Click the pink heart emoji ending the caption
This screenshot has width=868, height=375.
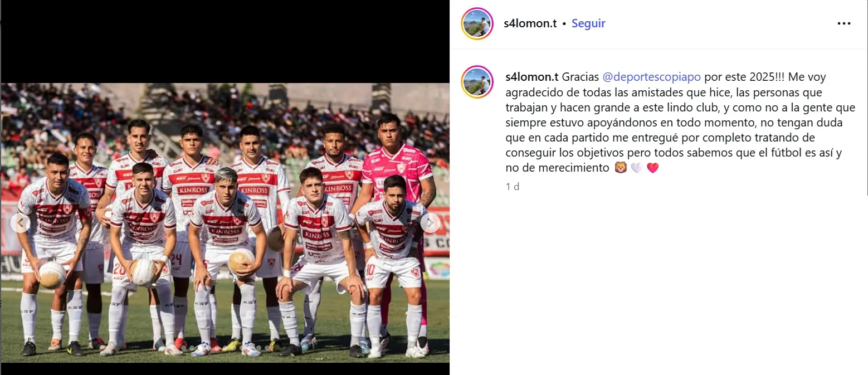652,167
